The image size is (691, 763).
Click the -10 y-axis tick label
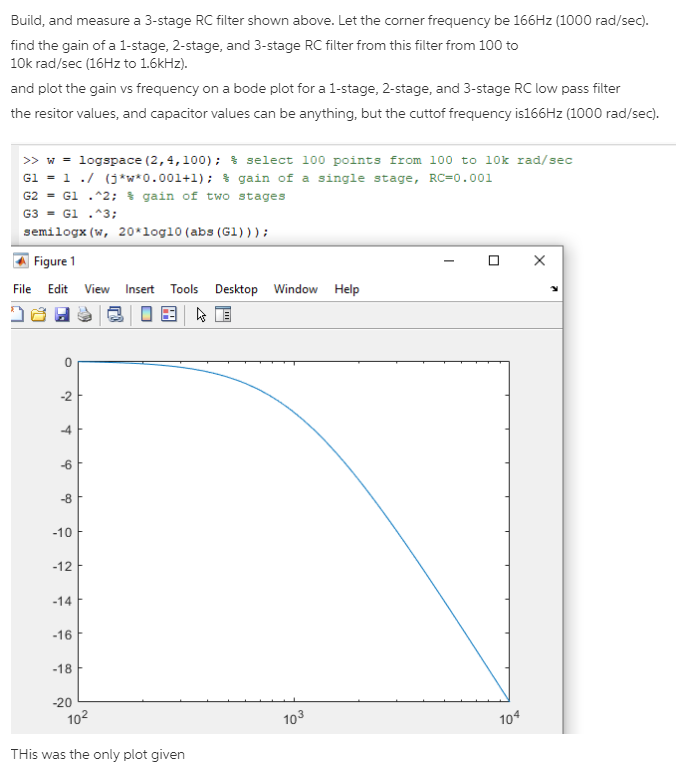(62, 532)
